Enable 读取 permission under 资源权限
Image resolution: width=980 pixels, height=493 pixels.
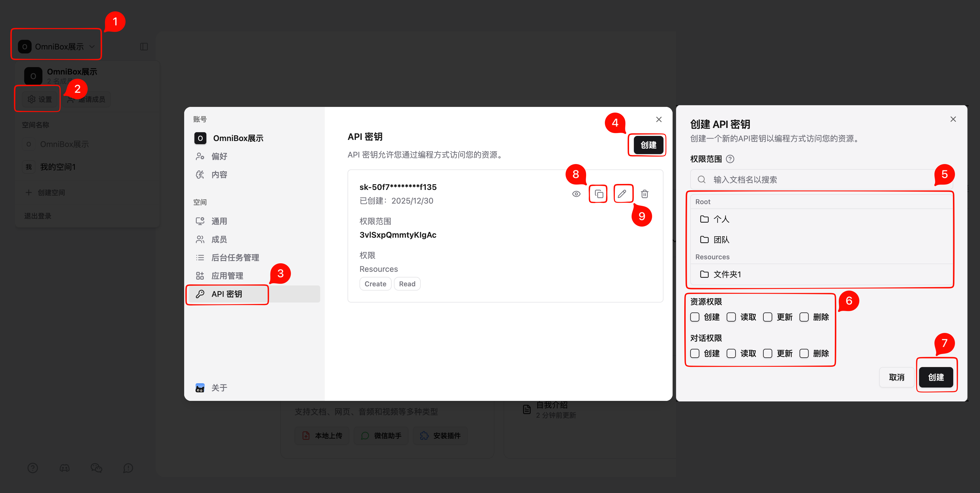pos(731,317)
